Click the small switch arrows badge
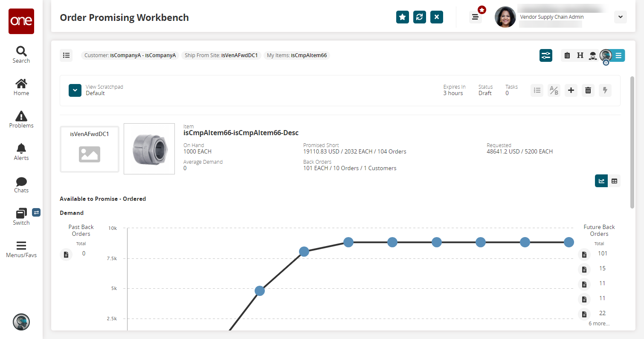The height and width of the screenshot is (339, 644). click(x=36, y=212)
